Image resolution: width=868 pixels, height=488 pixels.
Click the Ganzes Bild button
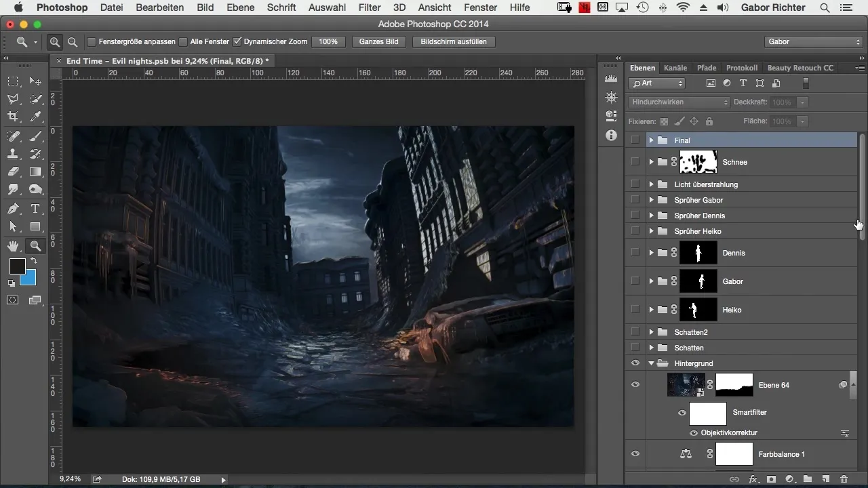click(379, 41)
